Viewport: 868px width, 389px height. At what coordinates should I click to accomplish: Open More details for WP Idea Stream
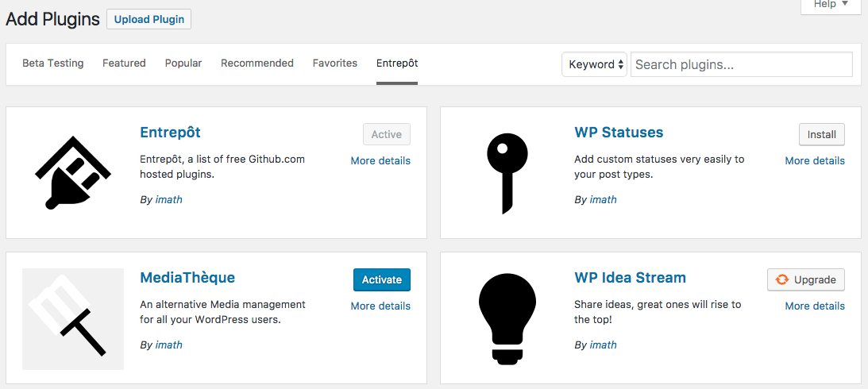point(815,306)
